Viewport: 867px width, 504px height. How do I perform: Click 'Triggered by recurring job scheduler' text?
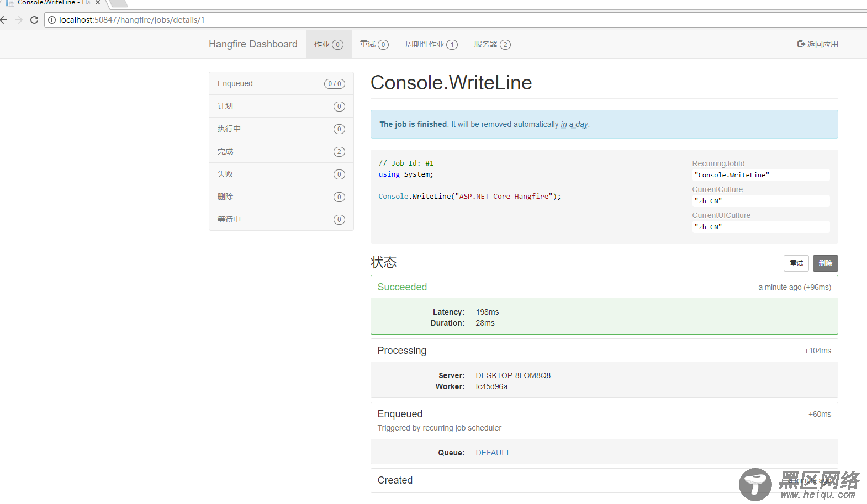(440, 428)
